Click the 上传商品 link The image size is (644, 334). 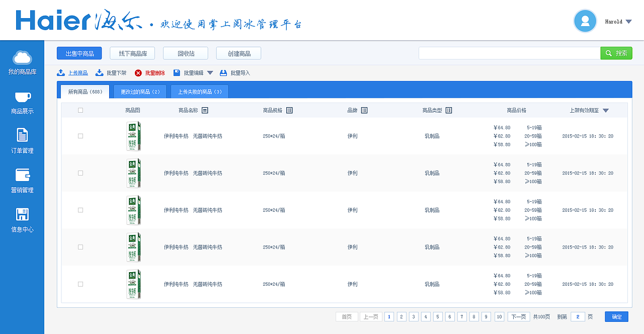(78, 73)
